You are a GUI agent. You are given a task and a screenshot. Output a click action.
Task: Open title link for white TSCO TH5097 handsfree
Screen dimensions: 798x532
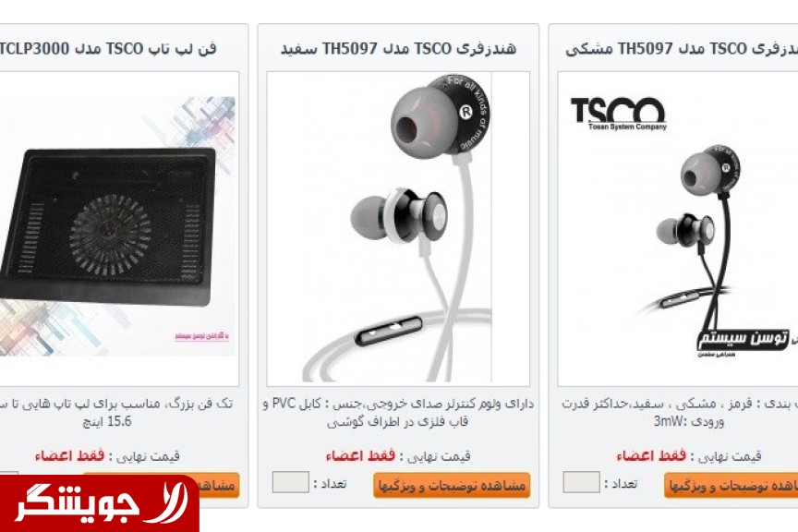click(398, 49)
